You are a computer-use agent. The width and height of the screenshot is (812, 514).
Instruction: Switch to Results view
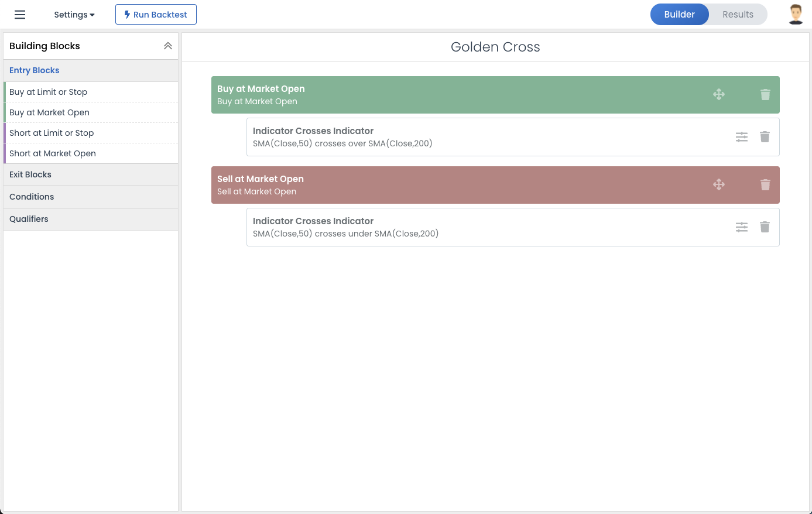[738, 15]
